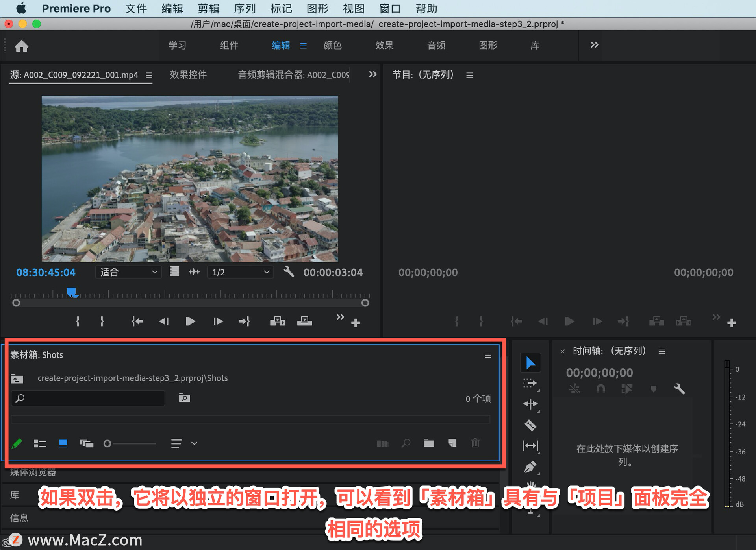The height and width of the screenshot is (550, 756).
Task: Click the Clear trash icon in bin
Action: 475,443
